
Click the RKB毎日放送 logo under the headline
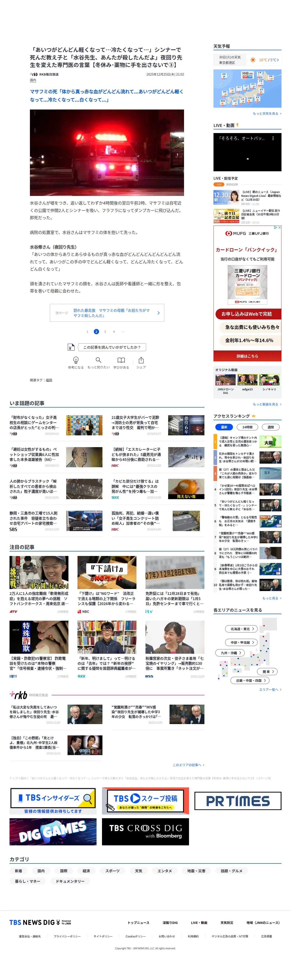click(34, 74)
